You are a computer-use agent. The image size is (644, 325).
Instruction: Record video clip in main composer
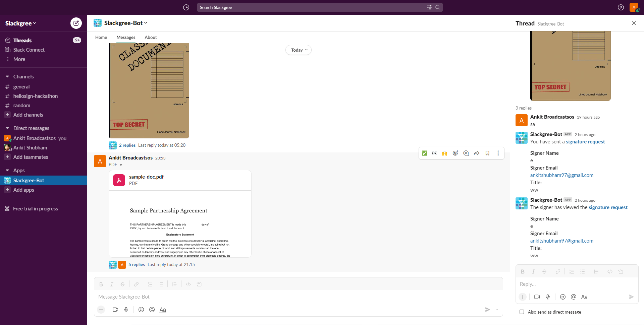pos(115,310)
